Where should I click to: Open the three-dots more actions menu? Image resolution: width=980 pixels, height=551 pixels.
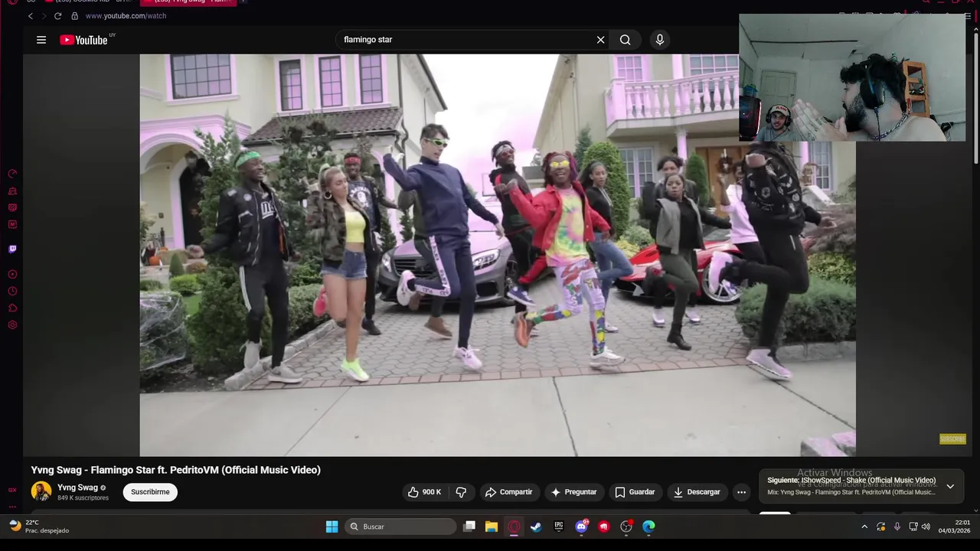[741, 492]
